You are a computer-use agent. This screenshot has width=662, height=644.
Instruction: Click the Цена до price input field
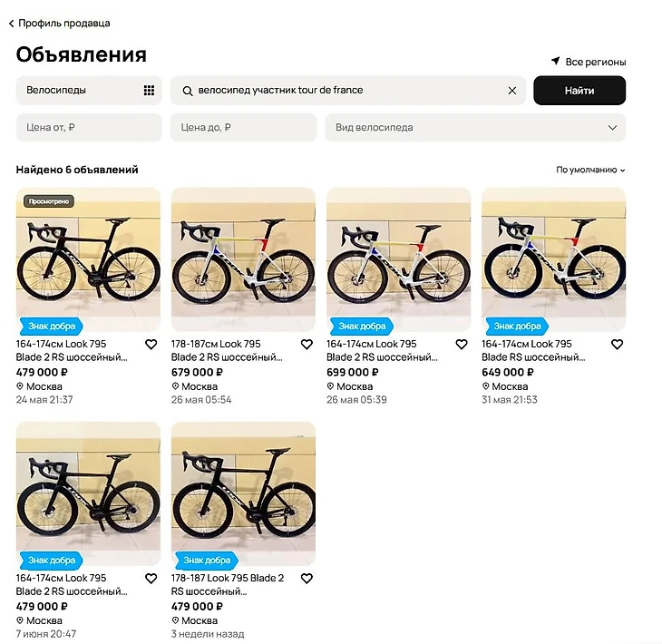pyautogui.click(x=243, y=128)
